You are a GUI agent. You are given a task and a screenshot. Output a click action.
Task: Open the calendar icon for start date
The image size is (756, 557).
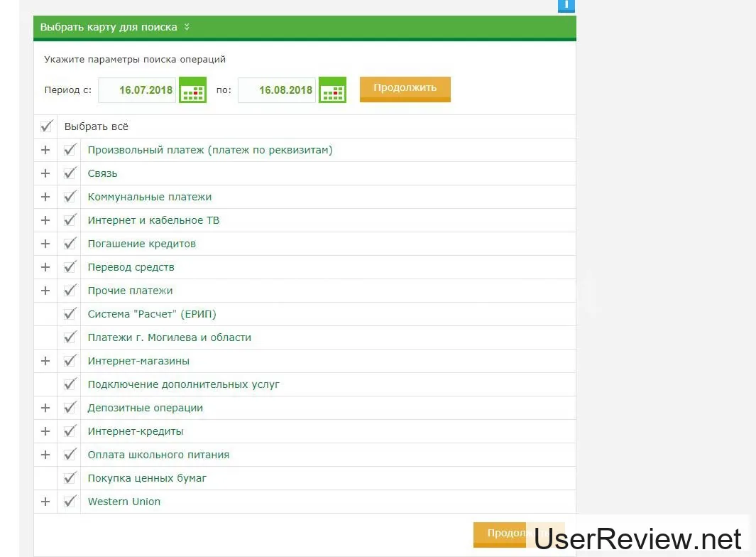tap(192, 90)
